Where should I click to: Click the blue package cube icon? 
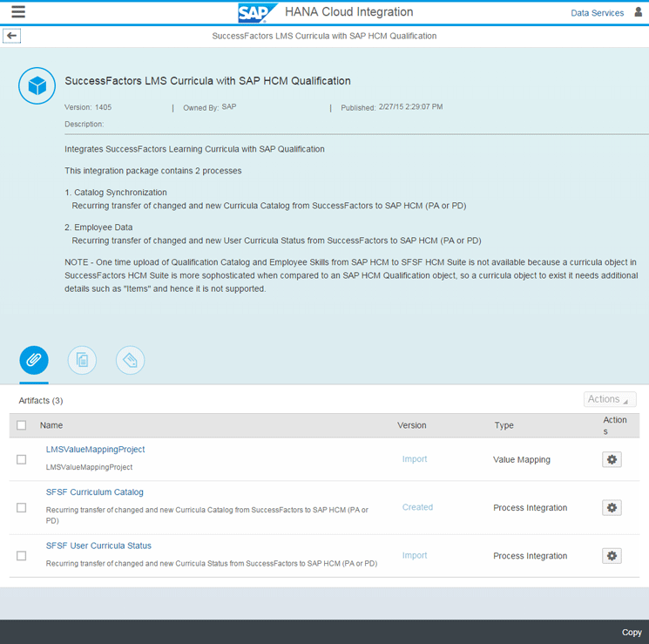point(37,85)
